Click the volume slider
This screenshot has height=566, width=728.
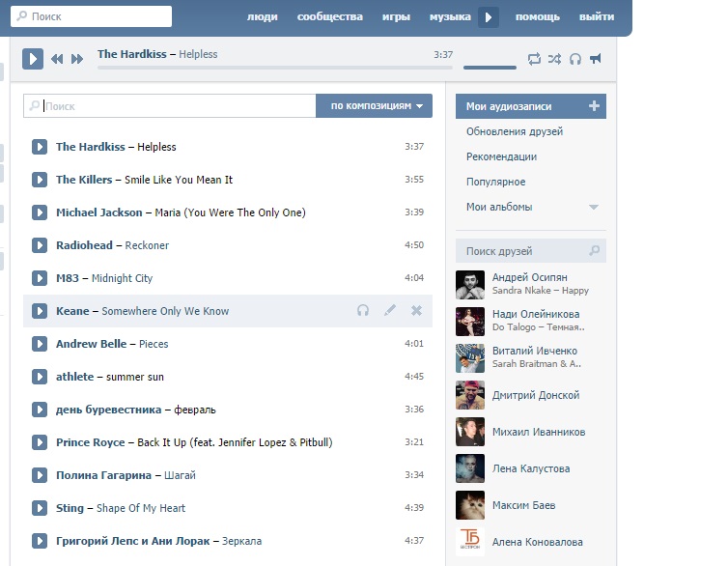pyautogui.click(x=490, y=68)
